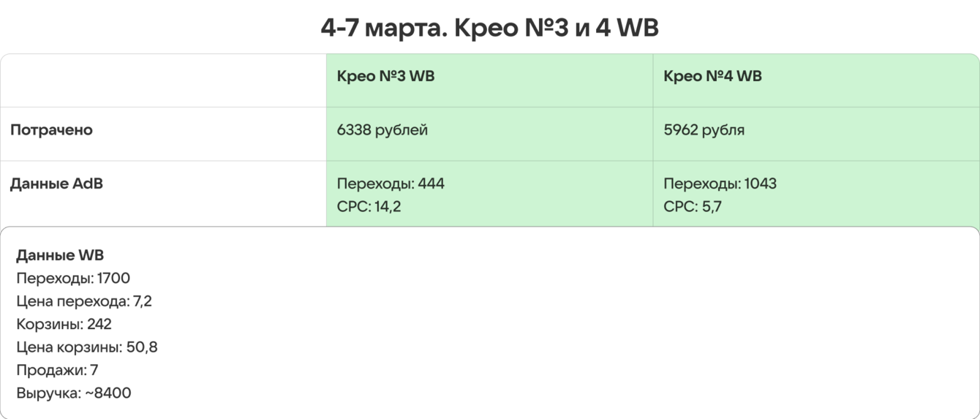Screen dimensions: 980x419
Task: Click the black banner above the table
Action: [x=490, y=26]
